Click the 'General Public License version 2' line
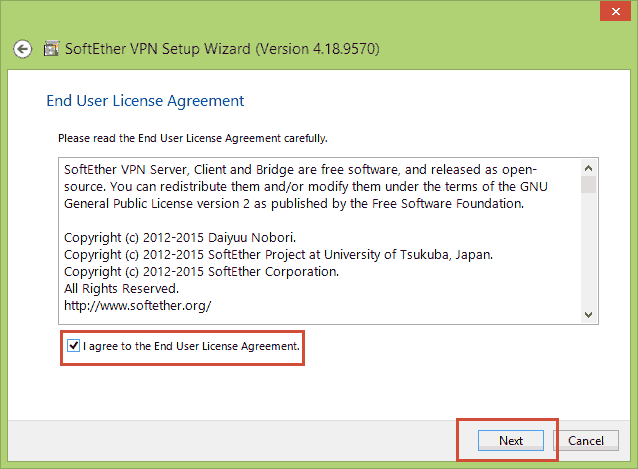 294,203
